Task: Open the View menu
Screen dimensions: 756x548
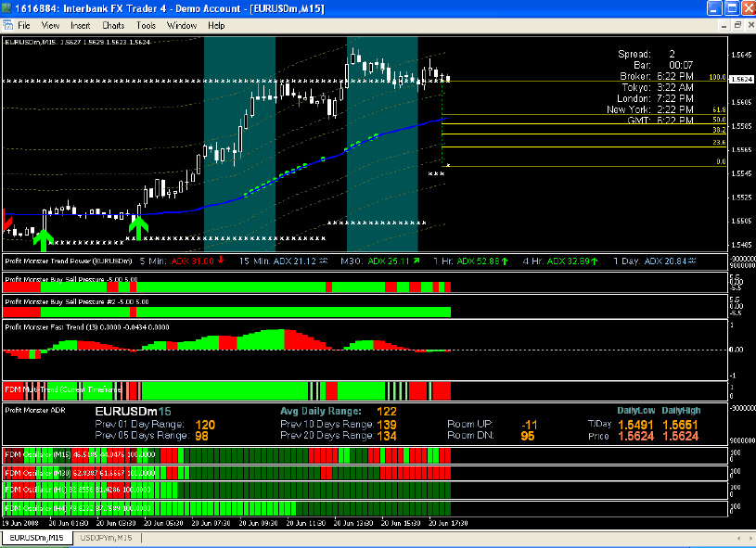Action: click(x=50, y=26)
